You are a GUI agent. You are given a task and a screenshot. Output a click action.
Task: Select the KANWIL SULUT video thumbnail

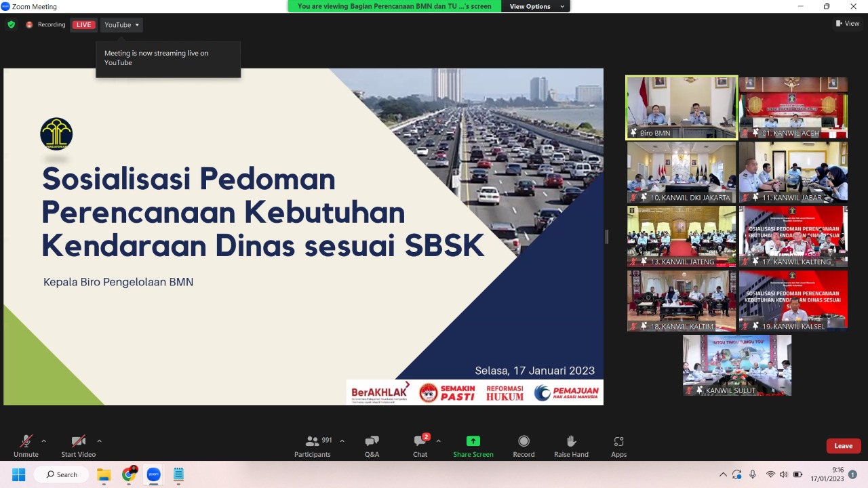click(x=737, y=365)
